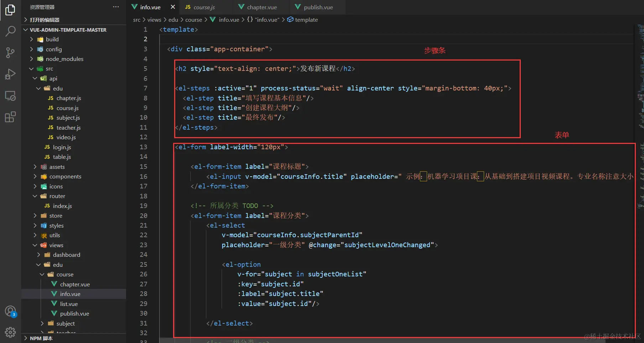This screenshot has width=644, height=343.
Task: Open the Remote Explorer view
Action: (x=10, y=95)
